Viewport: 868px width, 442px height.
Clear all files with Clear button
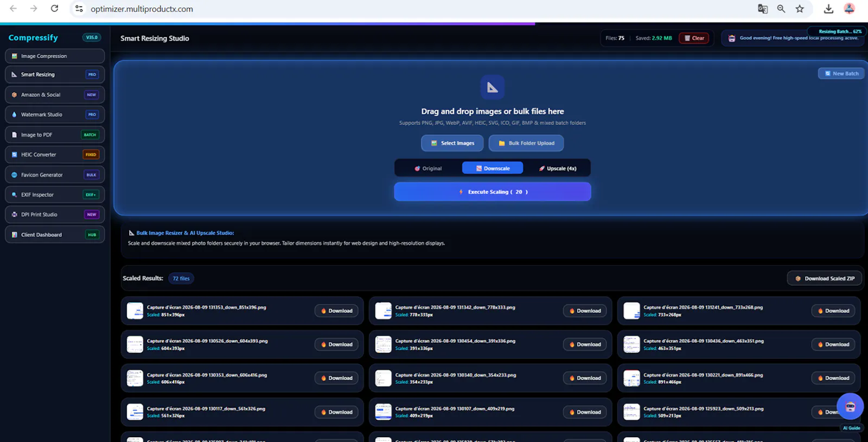click(x=694, y=38)
